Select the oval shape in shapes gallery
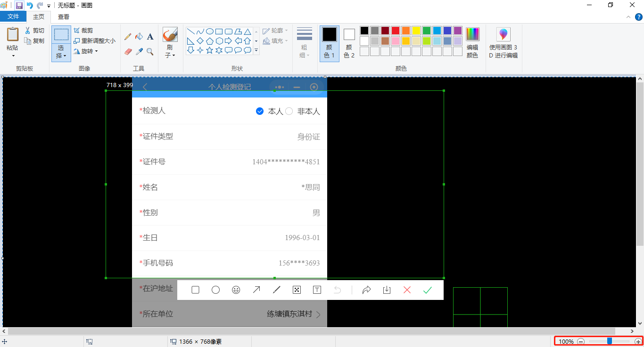Screen dimensions: 644x347 [x=210, y=31]
